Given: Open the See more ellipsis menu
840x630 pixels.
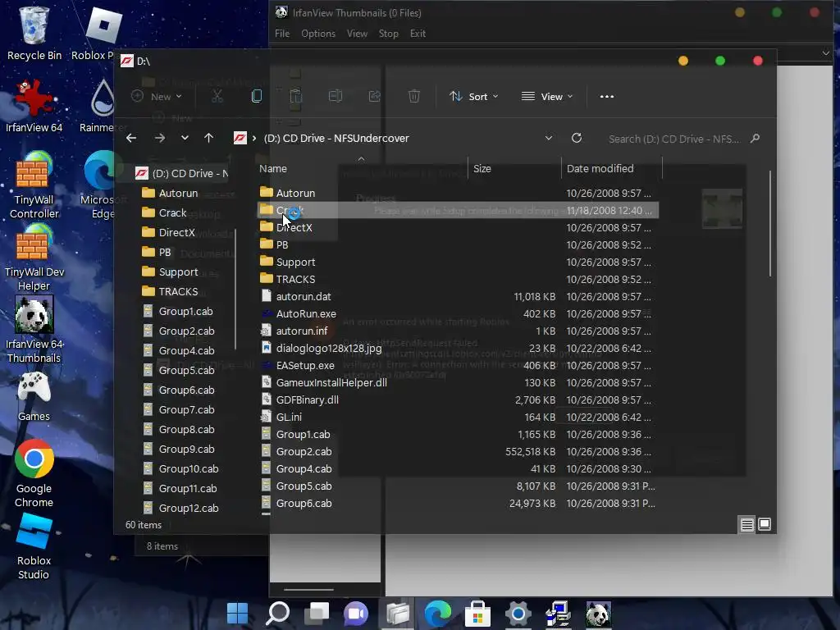Looking at the screenshot, I should [x=606, y=97].
